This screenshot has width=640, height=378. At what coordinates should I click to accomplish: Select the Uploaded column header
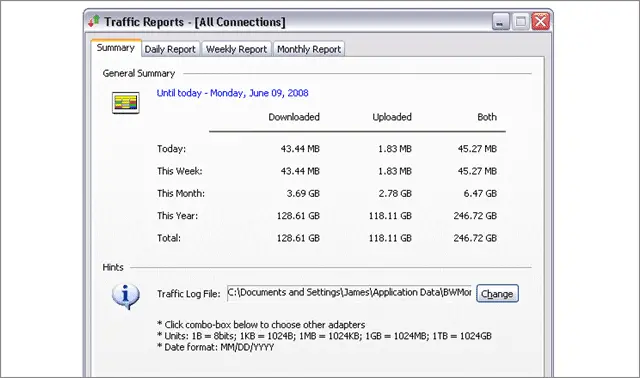(392, 117)
